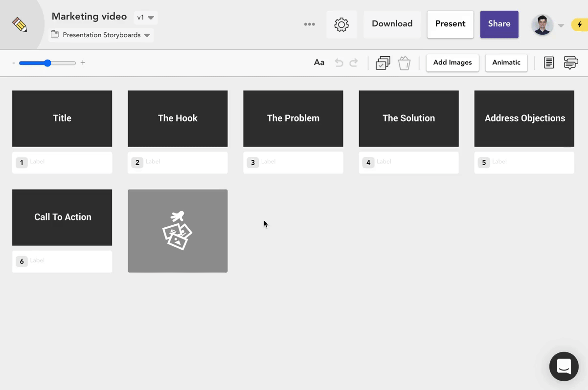Viewport: 588px width, 390px height.
Task: Open the script document view icon
Action: click(549, 63)
